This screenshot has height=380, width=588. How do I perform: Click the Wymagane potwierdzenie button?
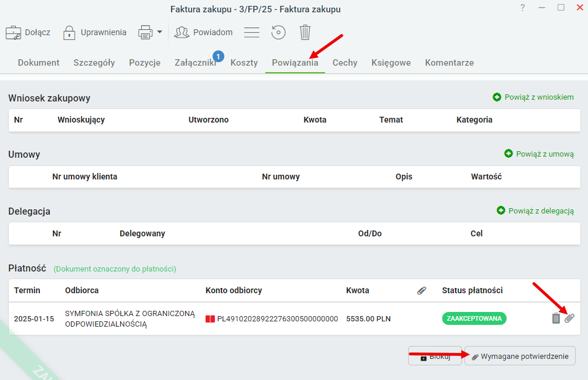tap(519, 356)
